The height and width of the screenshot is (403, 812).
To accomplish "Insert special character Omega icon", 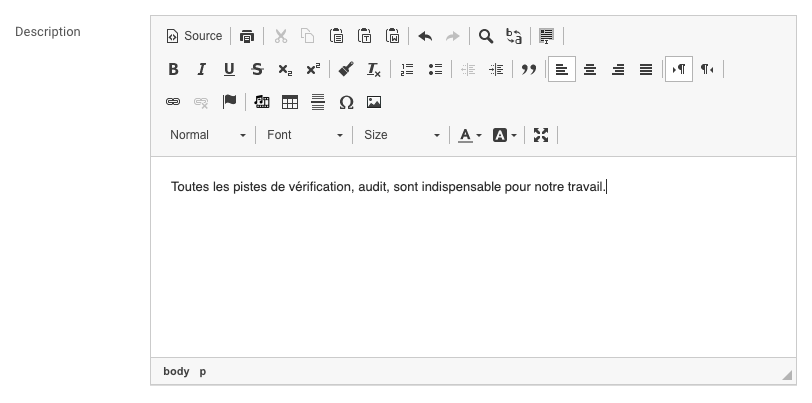I will click(x=346, y=102).
